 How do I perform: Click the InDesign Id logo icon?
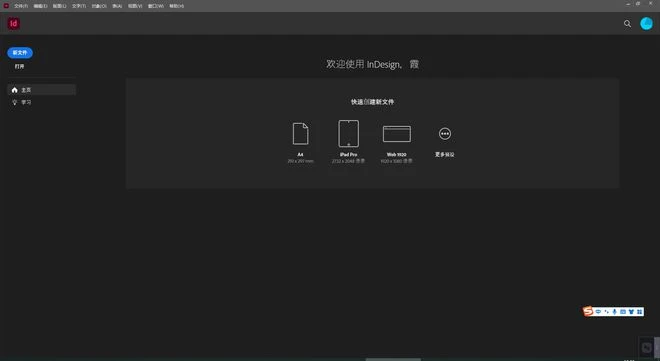point(14,24)
